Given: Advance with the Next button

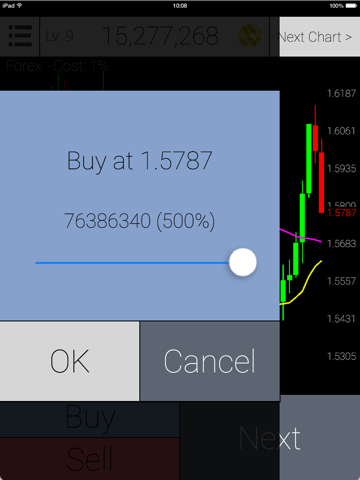Looking at the screenshot, I should click(x=270, y=438).
